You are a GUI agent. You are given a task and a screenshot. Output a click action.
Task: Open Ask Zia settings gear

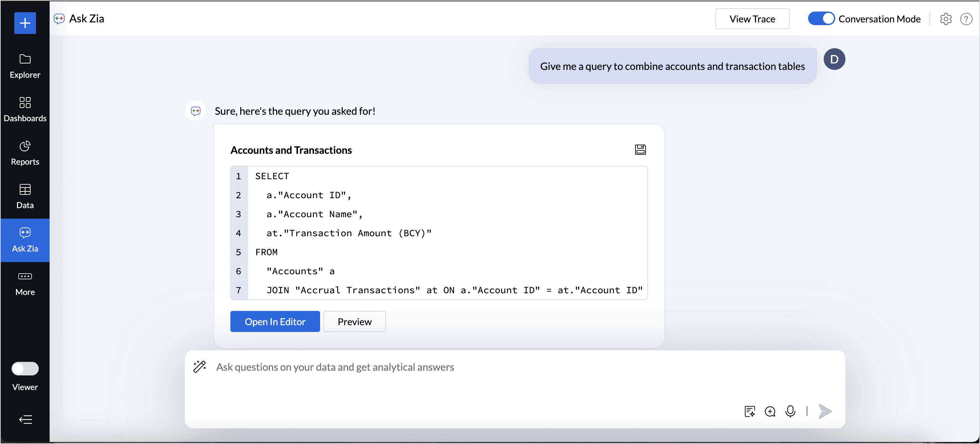[945, 19]
